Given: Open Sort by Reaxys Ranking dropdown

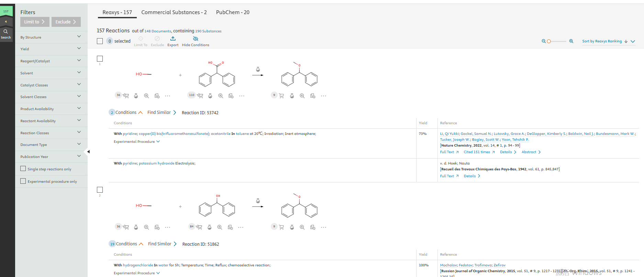Looking at the screenshot, I should [609, 41].
